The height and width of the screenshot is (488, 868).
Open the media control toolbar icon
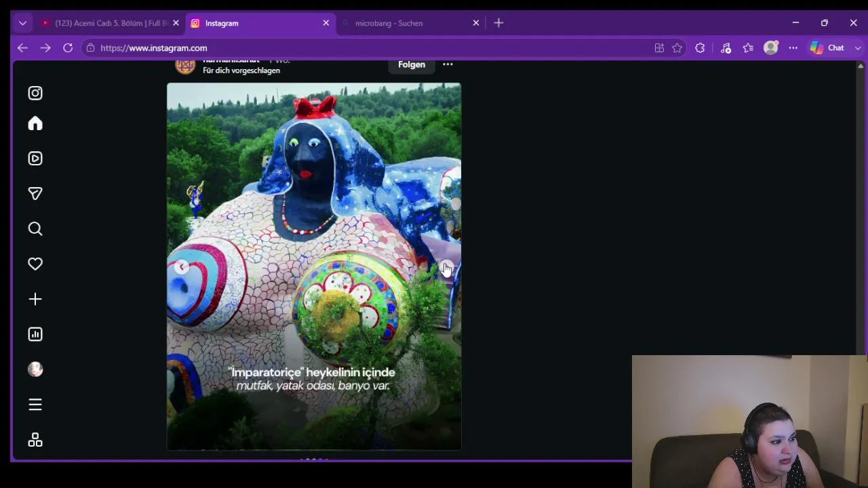tap(726, 48)
